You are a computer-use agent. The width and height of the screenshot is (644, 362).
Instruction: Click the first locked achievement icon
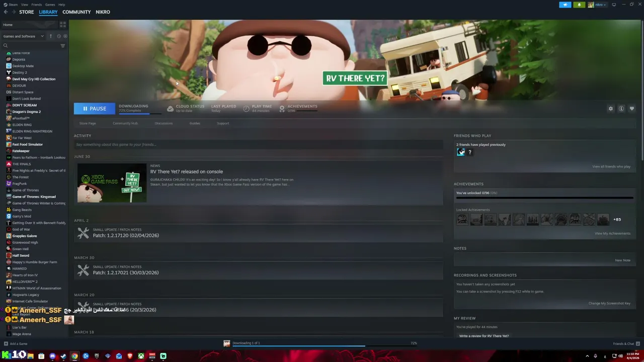click(462, 219)
